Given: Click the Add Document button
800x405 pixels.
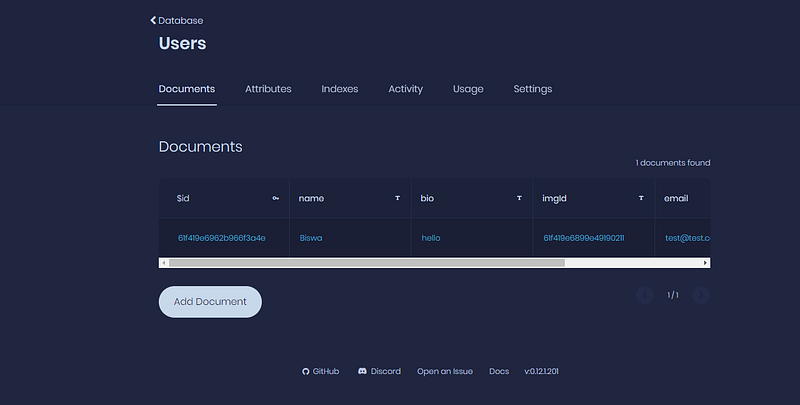Looking at the screenshot, I should [x=210, y=301].
